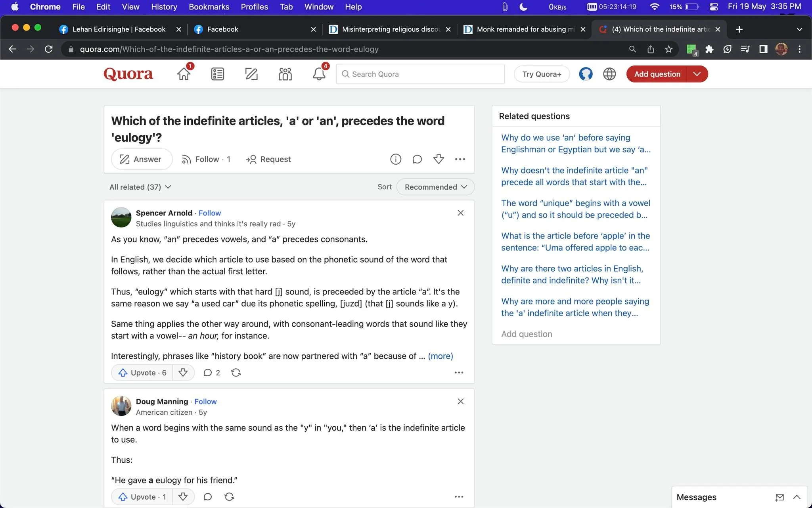Image resolution: width=812 pixels, height=508 pixels.
Task: Share Spencer Arnold's answer
Action: [236, 372]
